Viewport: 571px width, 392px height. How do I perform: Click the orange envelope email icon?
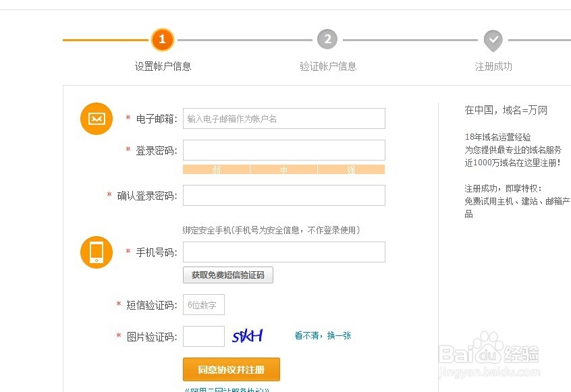(x=96, y=118)
